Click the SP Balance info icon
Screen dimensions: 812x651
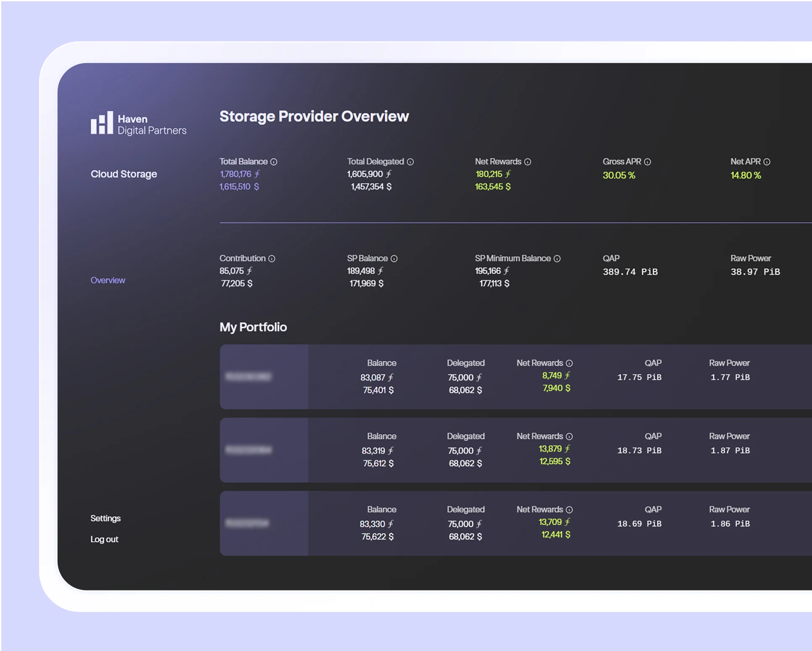(x=393, y=259)
